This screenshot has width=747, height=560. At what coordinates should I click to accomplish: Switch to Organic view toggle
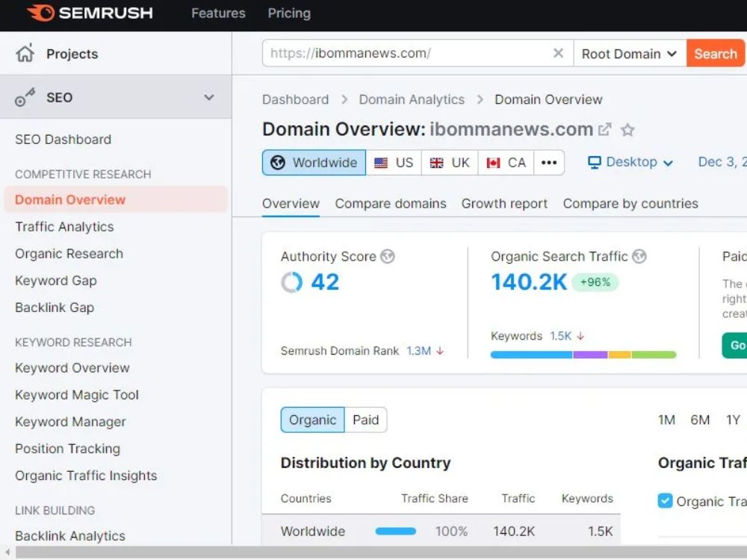[x=312, y=420]
